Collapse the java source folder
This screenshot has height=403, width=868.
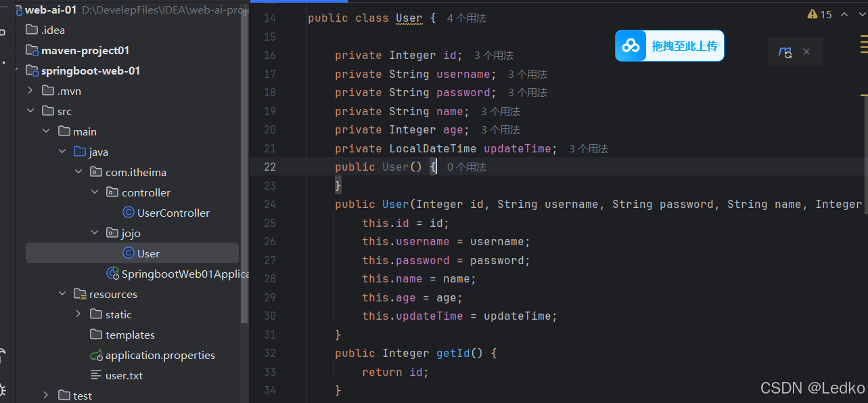tap(62, 152)
